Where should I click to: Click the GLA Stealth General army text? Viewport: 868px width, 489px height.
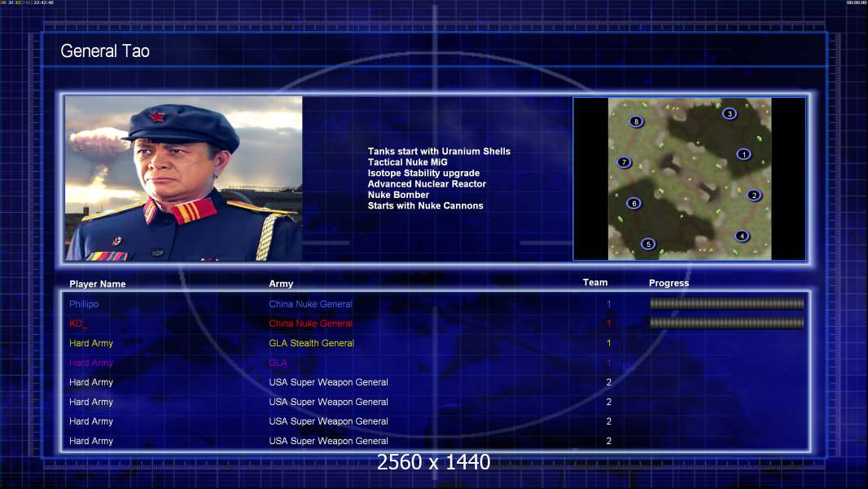(x=312, y=343)
